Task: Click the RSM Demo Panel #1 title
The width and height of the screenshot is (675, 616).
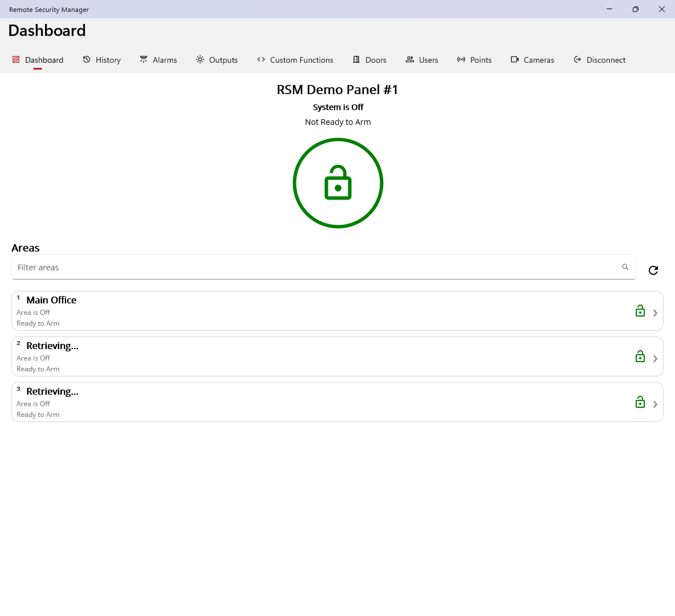Action: (337, 90)
